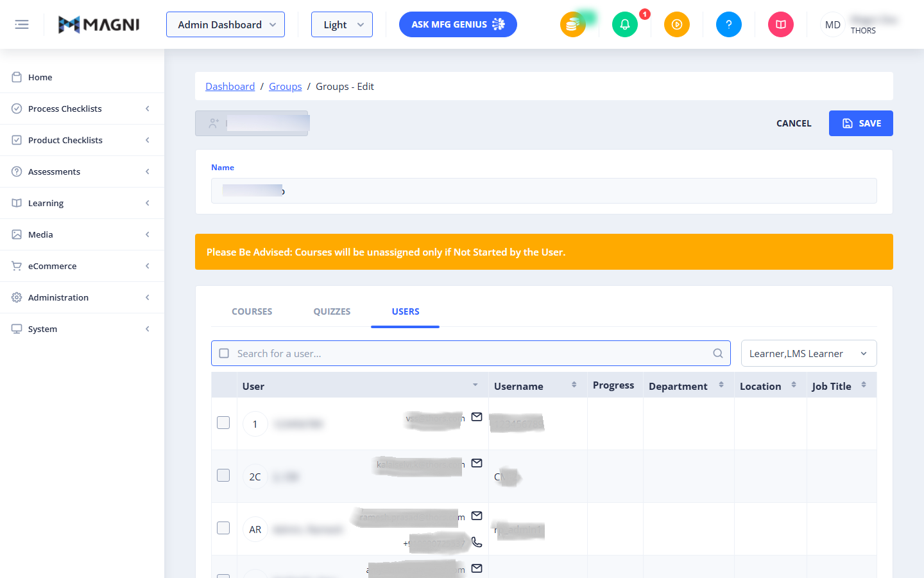Sort the table by Username
Screen dimensions: 924x578
click(574, 385)
